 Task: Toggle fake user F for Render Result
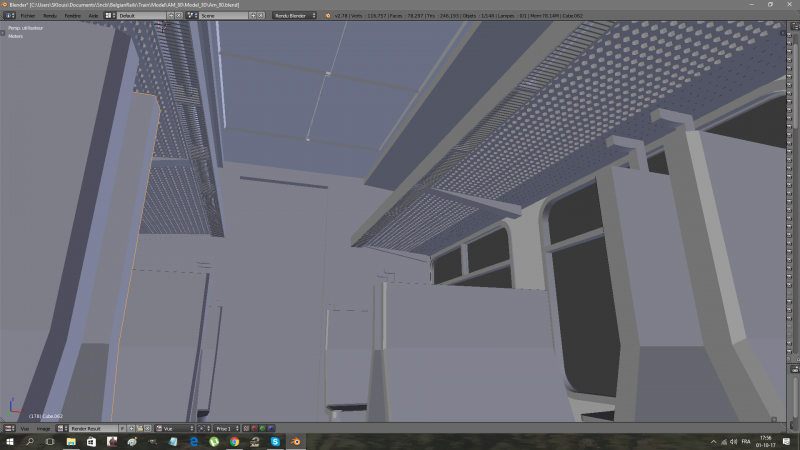(122, 429)
